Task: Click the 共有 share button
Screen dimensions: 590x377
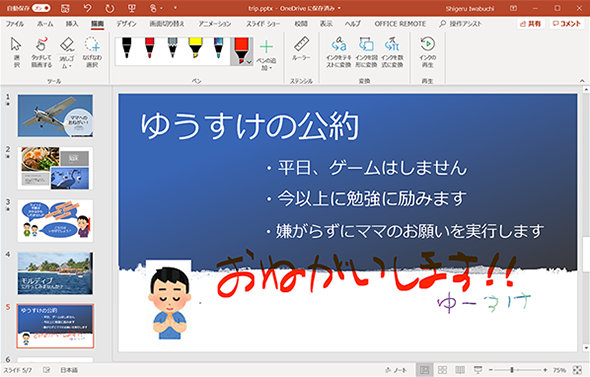Action: pos(531,24)
